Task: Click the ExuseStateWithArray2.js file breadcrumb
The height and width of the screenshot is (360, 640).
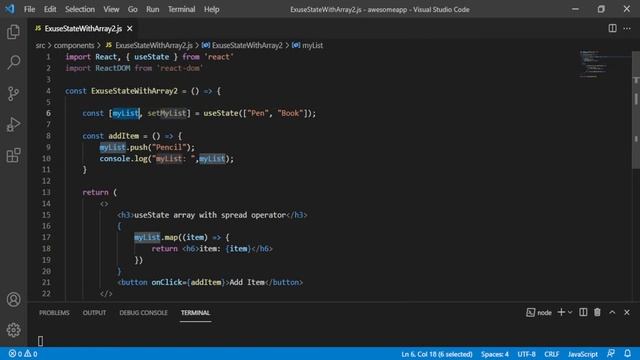Action: tap(149, 45)
